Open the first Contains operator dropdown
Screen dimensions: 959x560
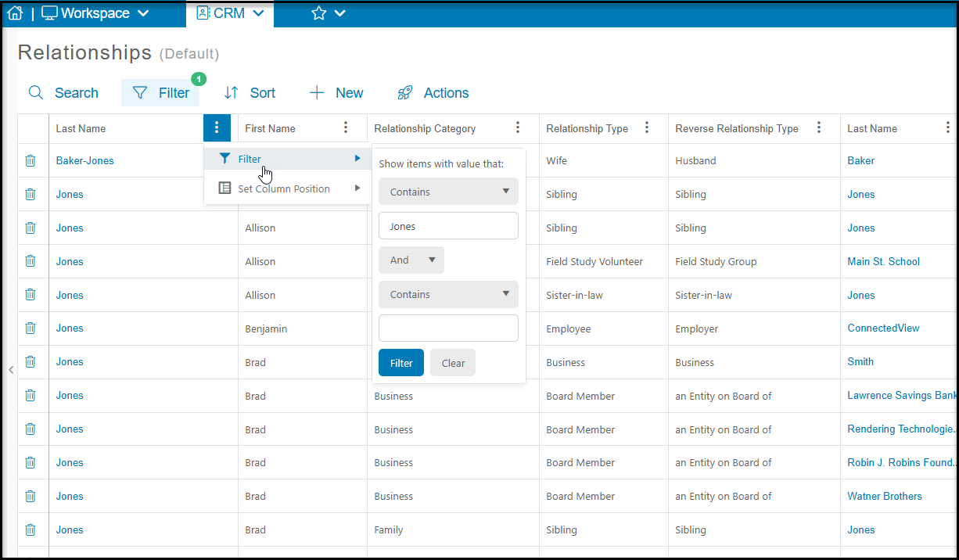[448, 192]
